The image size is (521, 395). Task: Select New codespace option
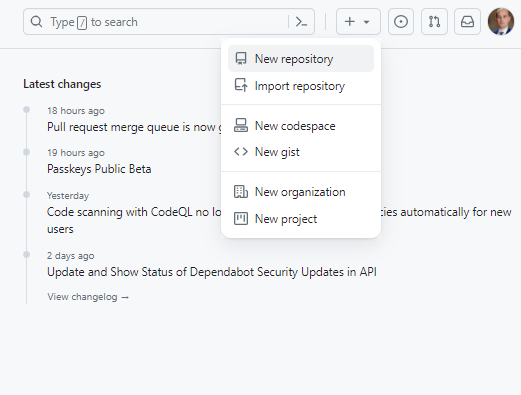tap(301, 126)
